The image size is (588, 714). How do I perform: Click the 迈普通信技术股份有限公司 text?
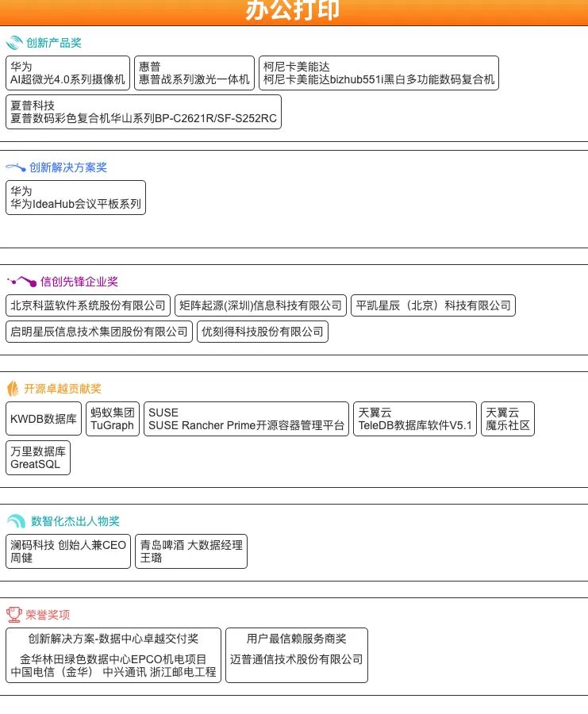click(297, 659)
